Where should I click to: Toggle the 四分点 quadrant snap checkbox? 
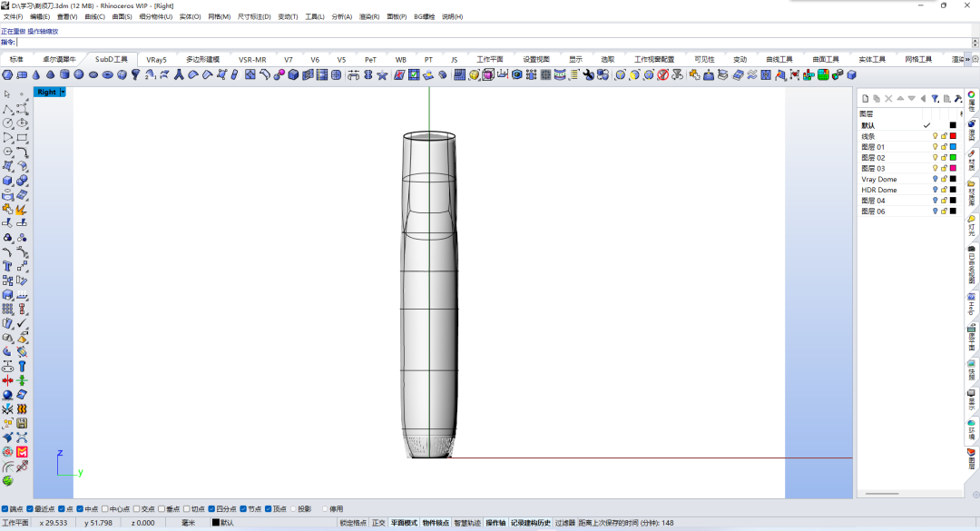click(x=211, y=509)
